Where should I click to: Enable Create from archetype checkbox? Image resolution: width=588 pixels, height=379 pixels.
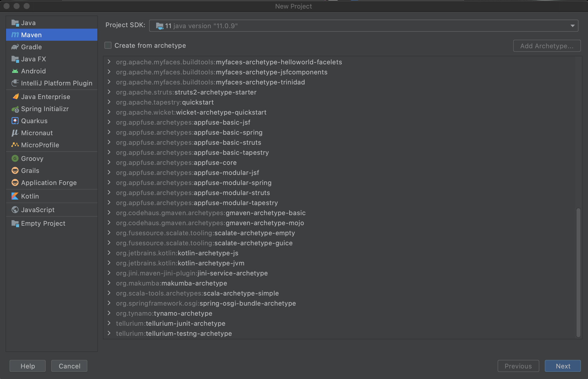click(108, 45)
